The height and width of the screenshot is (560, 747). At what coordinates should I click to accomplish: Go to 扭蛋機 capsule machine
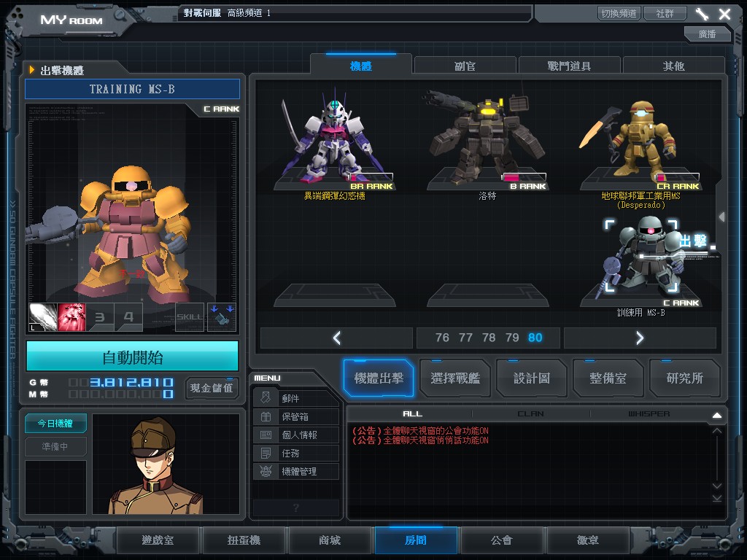[244, 540]
